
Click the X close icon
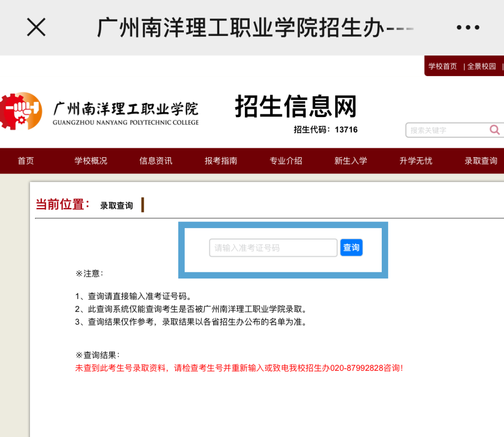click(x=36, y=28)
